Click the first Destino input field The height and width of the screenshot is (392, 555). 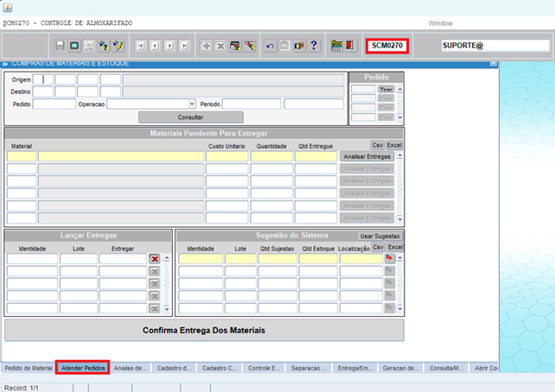[43, 92]
